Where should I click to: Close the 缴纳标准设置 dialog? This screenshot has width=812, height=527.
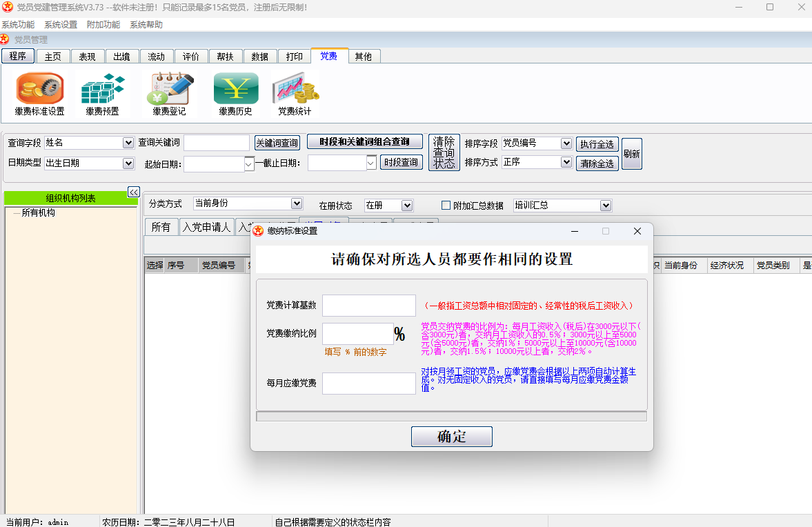(637, 231)
